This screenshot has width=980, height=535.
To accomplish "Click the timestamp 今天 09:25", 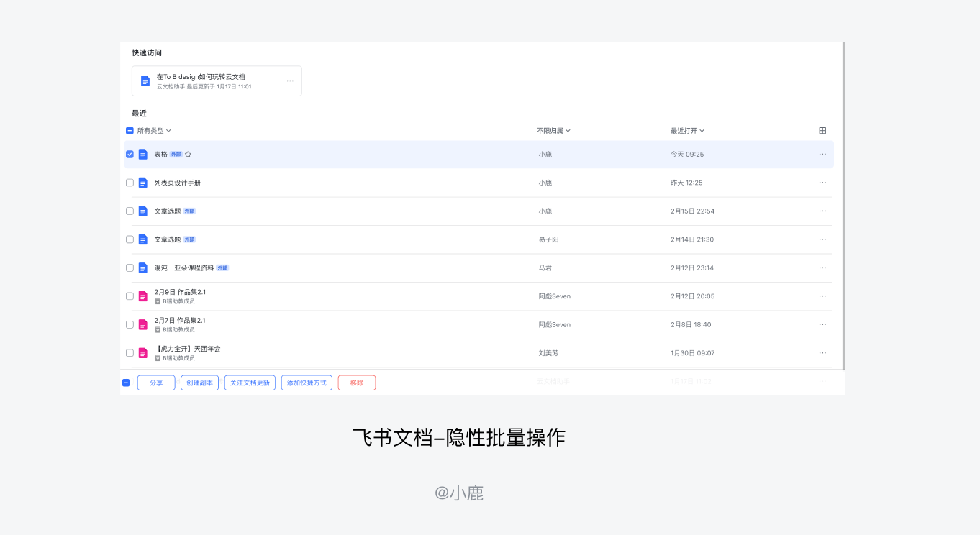I will pos(687,155).
